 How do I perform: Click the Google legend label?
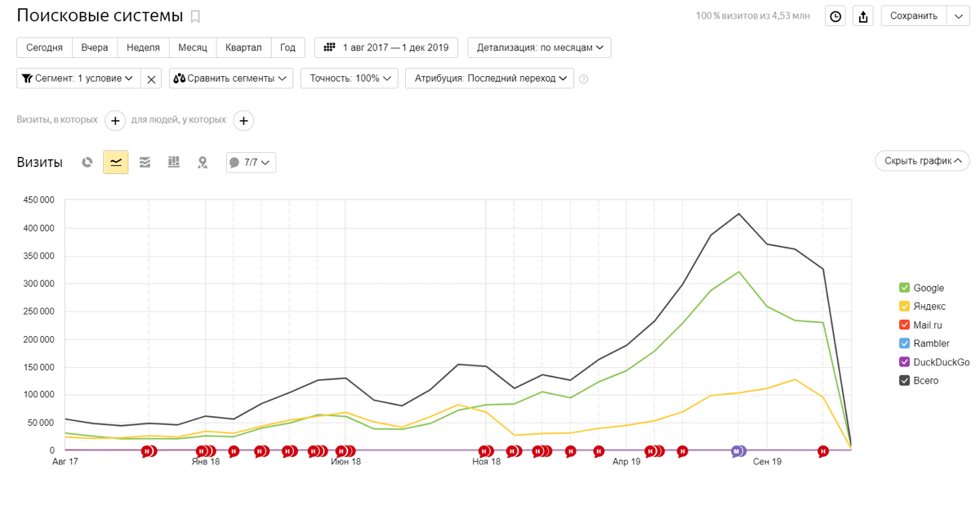coord(929,288)
